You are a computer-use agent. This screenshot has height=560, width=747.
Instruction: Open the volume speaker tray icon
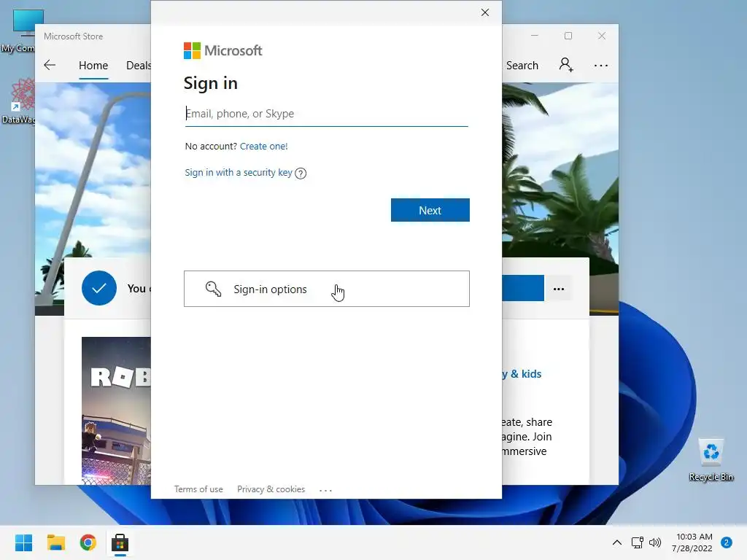655,542
